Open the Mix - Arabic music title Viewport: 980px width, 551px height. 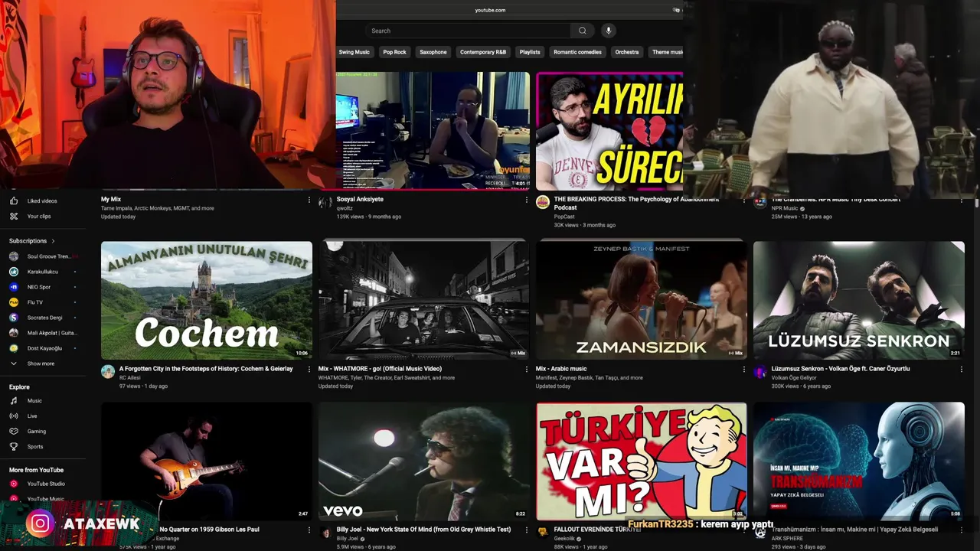coord(561,369)
